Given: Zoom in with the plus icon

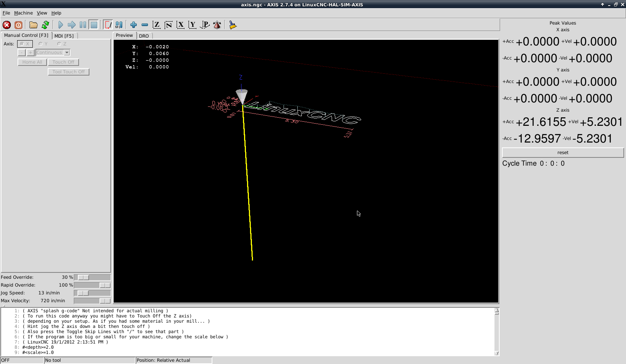Looking at the screenshot, I should pyautogui.click(x=133, y=25).
